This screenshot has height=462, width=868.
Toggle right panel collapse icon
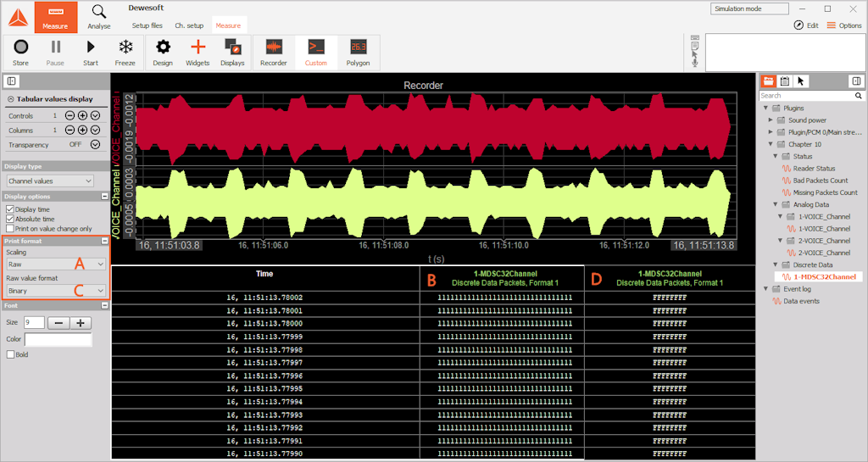pos(856,81)
